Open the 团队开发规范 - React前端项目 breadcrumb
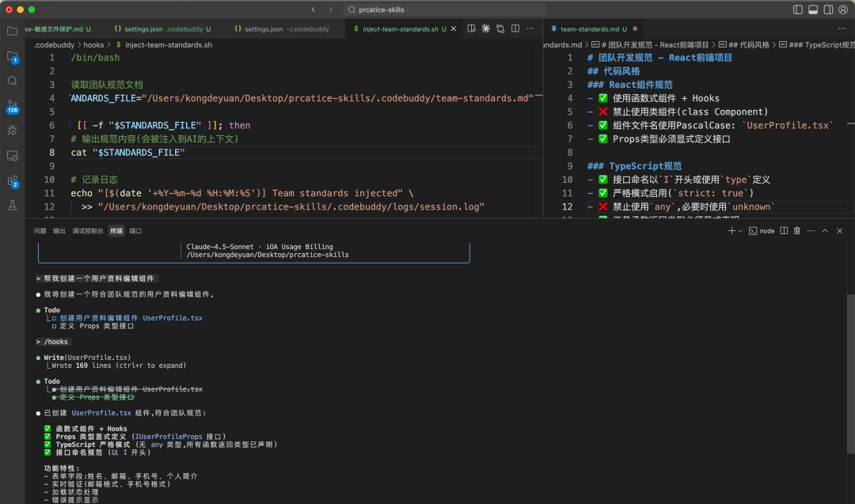The width and height of the screenshot is (855, 504). [650, 44]
